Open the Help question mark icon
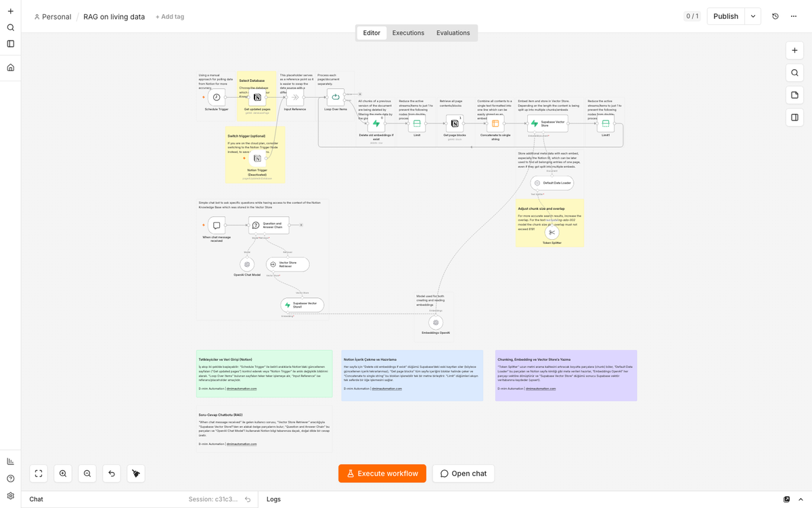 [x=10, y=479]
